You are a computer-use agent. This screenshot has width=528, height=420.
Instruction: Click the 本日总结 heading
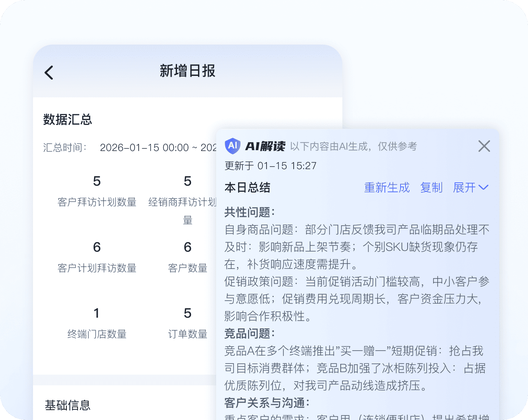pyautogui.click(x=247, y=188)
